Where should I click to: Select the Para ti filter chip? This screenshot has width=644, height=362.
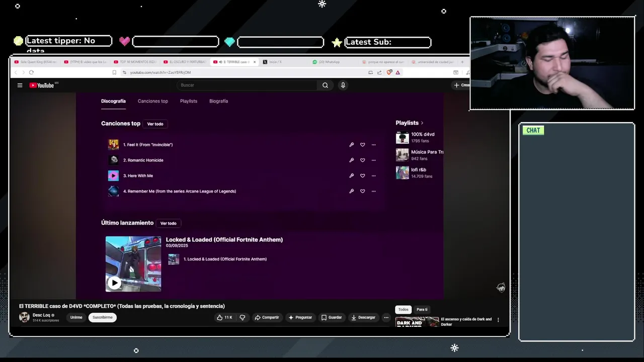[x=422, y=309]
